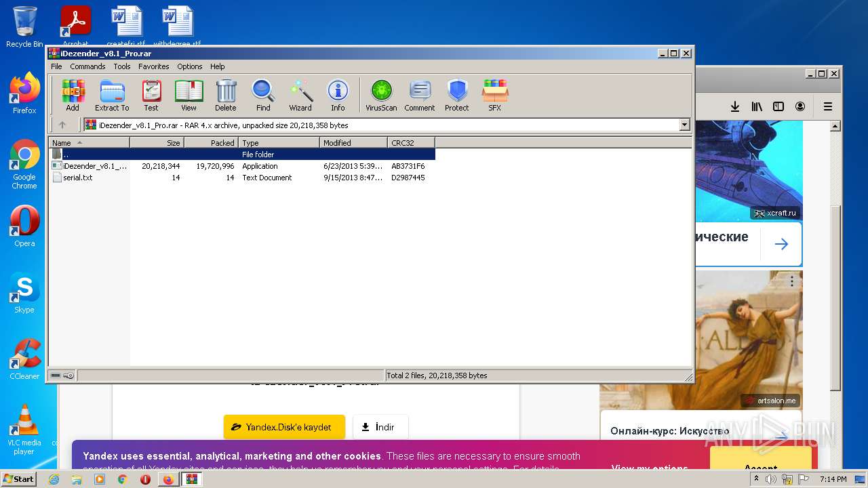Open Firefox library icon
This screenshot has height=488, width=868.
pos(757,106)
